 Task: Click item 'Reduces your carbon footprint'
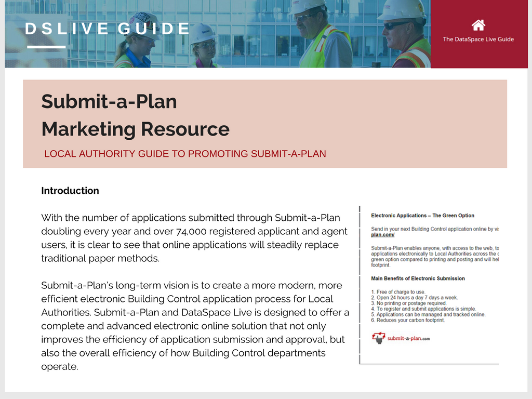407,320
